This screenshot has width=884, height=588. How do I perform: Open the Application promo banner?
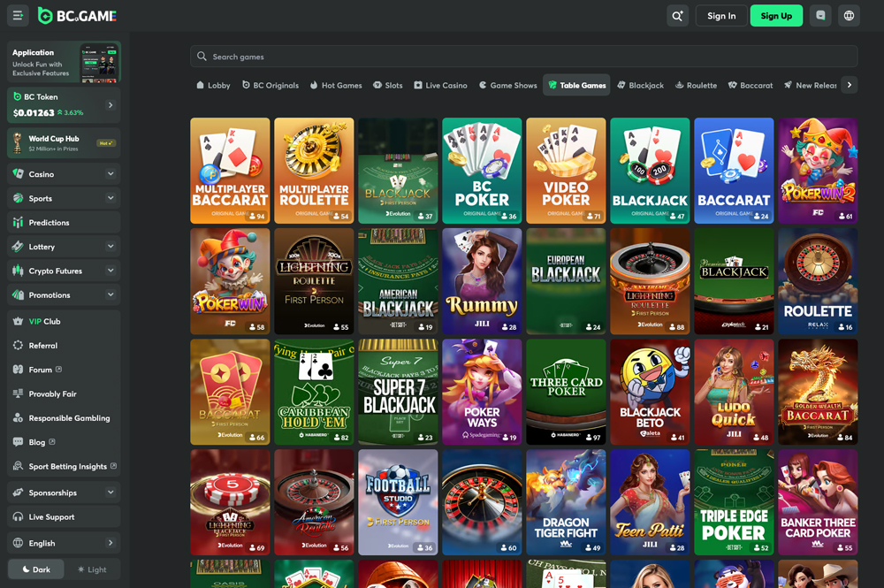pos(64,62)
